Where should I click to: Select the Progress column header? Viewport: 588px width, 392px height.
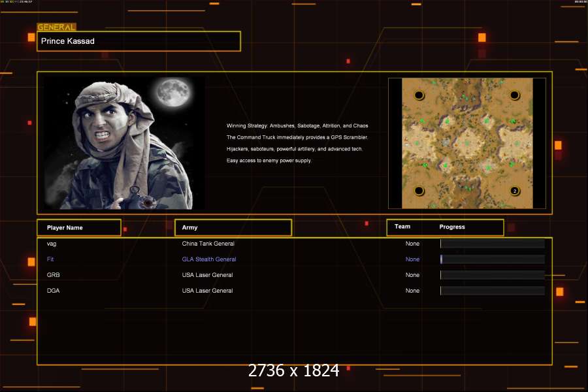tap(452, 227)
